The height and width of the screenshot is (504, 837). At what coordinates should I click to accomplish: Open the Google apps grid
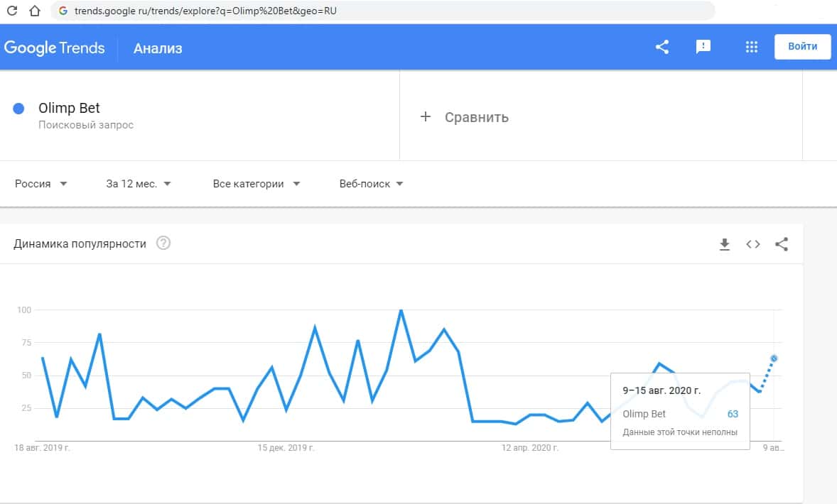[752, 48]
